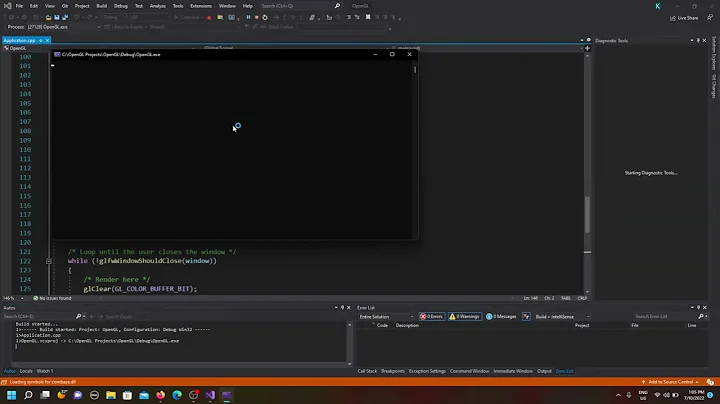The height and width of the screenshot is (404, 720).
Task: Open the OpenGL project scope dropdown
Action: coord(99,48)
